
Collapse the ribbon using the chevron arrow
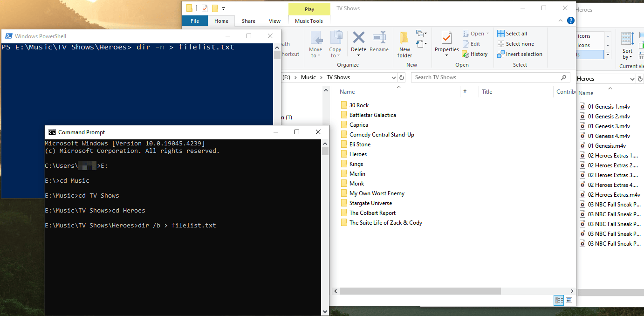562,21
